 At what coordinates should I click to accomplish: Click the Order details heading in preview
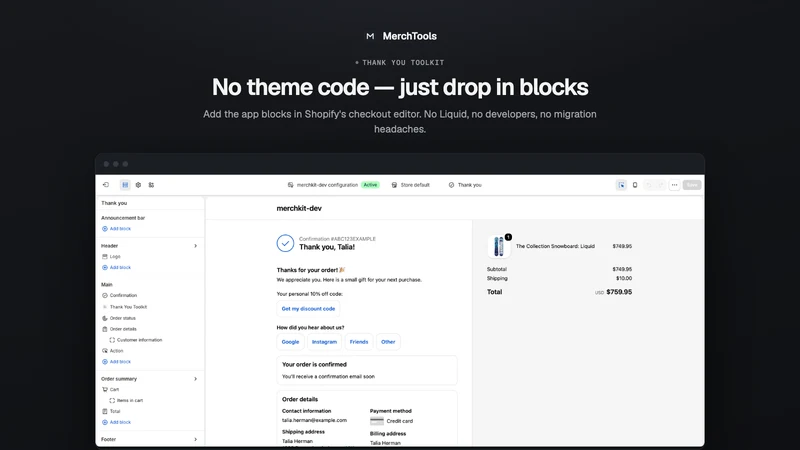coord(300,399)
